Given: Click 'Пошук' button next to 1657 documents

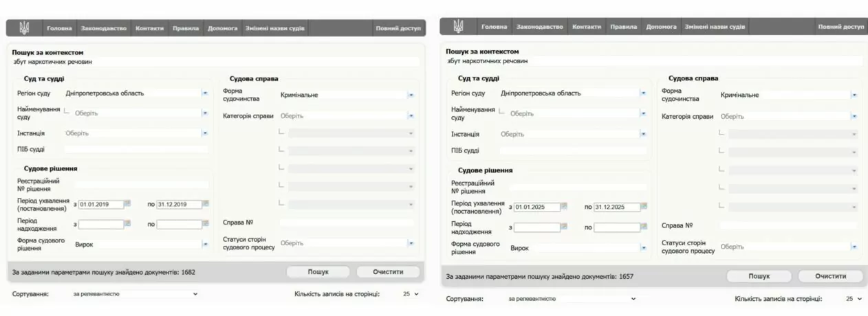Looking at the screenshot, I should pyautogui.click(x=759, y=276).
